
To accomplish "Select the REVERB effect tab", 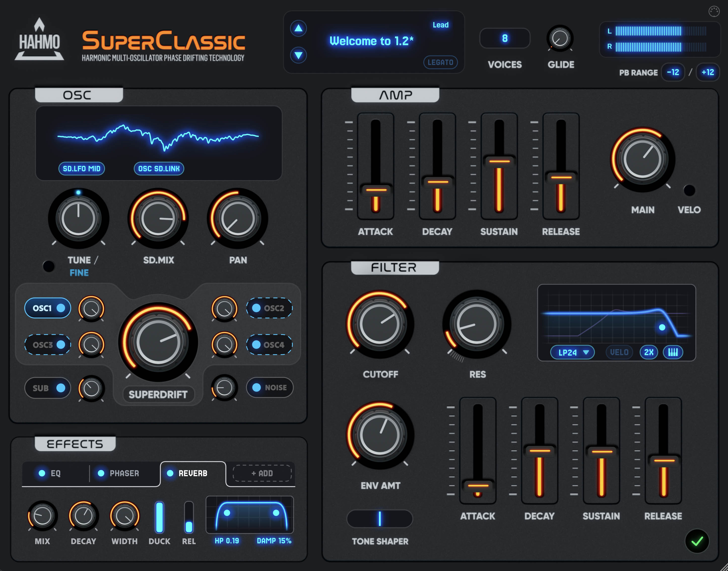I will [193, 473].
